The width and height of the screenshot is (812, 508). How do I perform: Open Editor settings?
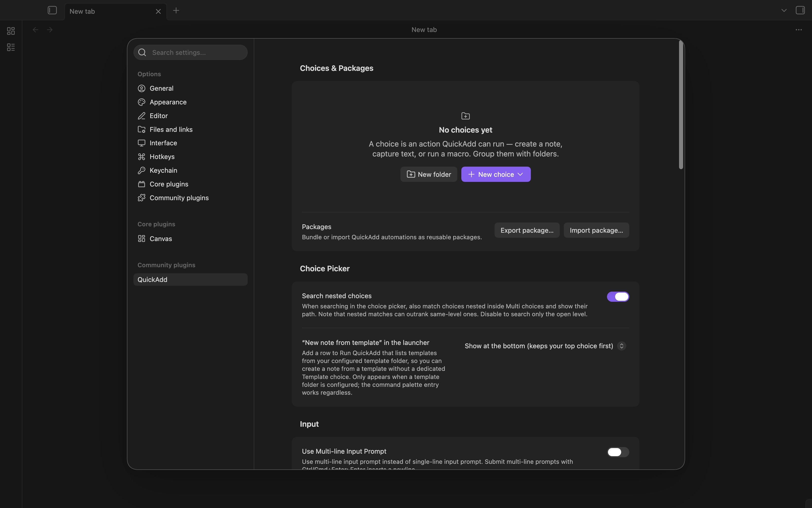point(191,116)
